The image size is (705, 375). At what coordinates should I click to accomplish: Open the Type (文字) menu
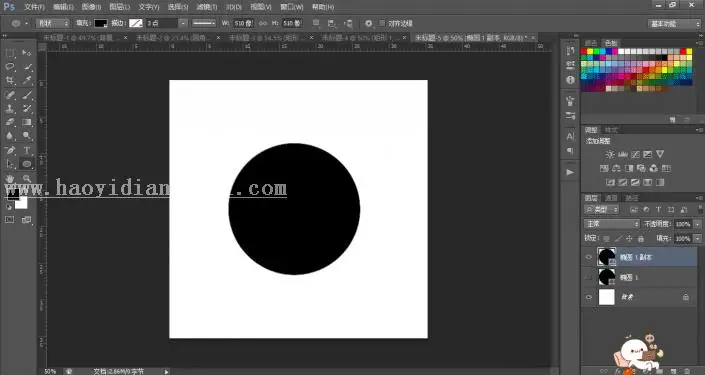pos(149,7)
